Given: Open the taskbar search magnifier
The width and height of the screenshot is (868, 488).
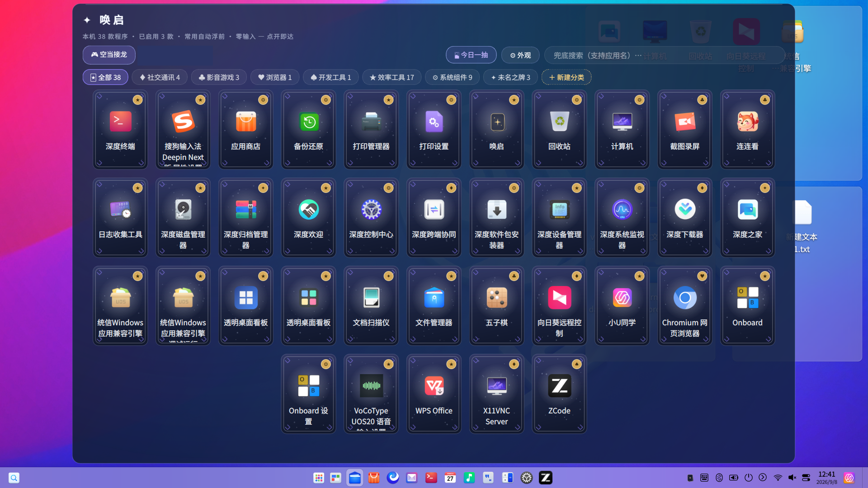Looking at the screenshot, I should coord(14,478).
